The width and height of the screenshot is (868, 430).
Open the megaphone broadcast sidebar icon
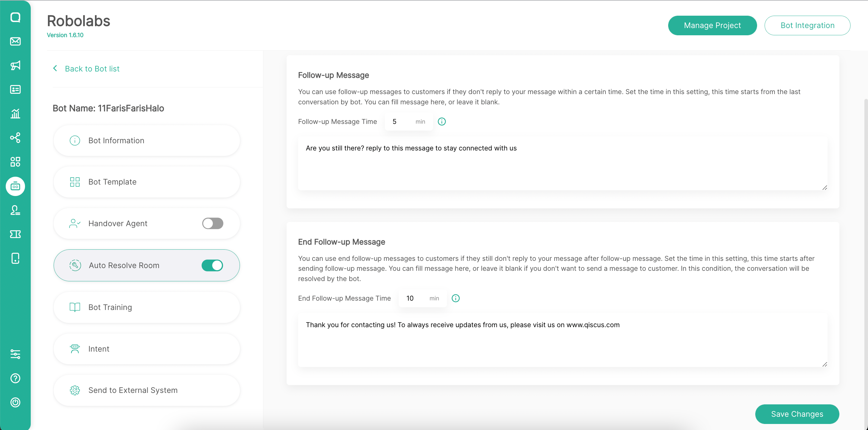pos(15,65)
